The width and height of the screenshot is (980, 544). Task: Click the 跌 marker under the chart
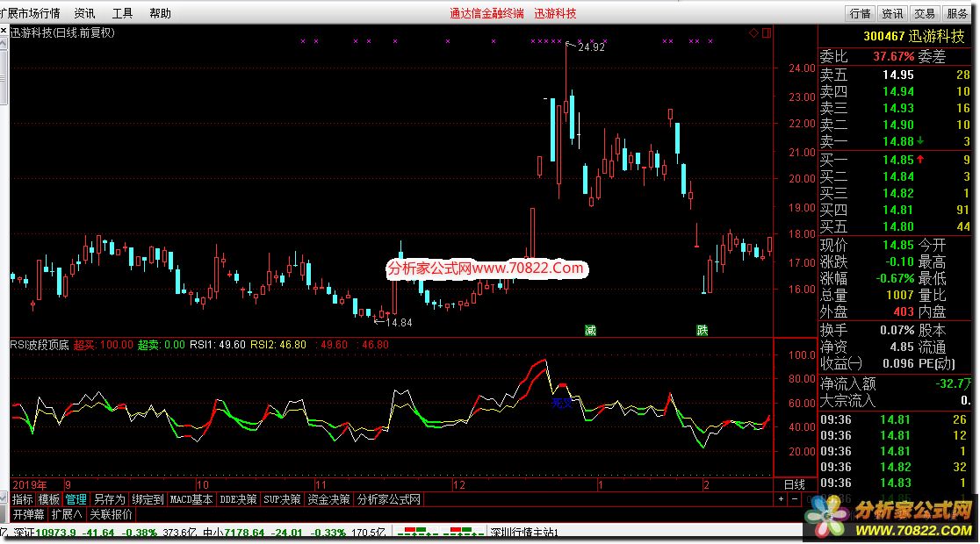[x=702, y=330]
